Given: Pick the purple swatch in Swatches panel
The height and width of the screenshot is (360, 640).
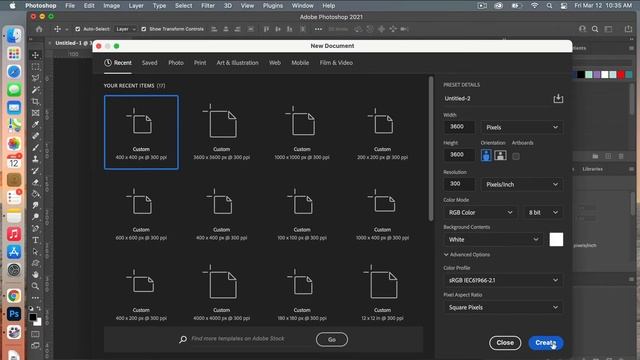Looking at the screenshot, I should point(597,75).
